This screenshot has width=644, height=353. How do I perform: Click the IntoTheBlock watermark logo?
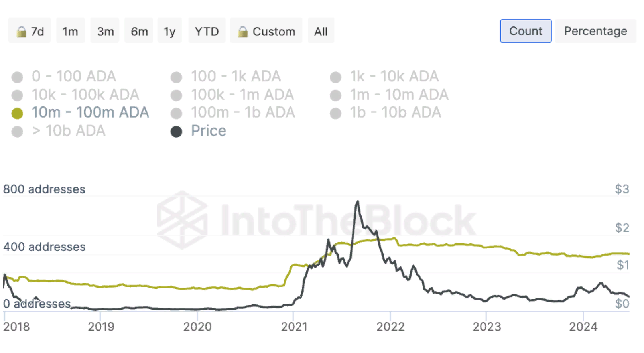click(x=182, y=220)
